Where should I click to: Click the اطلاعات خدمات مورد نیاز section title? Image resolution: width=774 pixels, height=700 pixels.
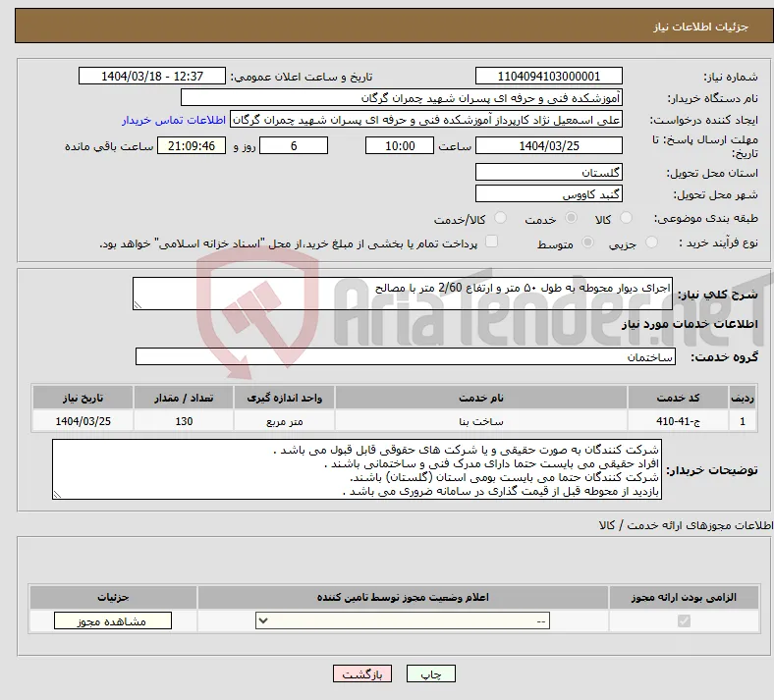coord(690,324)
